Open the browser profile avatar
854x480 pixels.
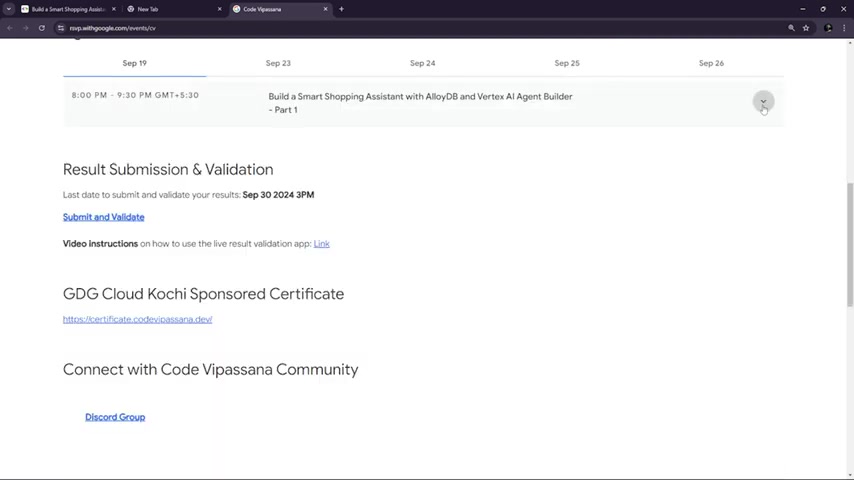point(828,28)
